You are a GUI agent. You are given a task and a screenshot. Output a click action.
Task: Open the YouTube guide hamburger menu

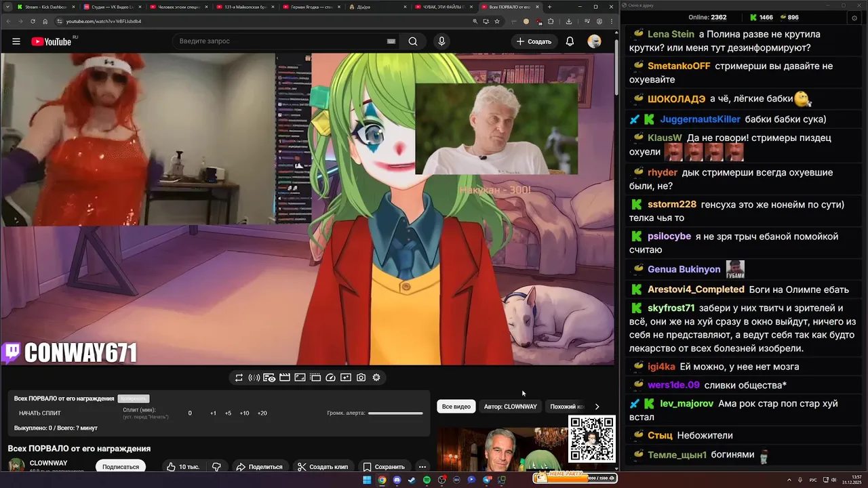(x=16, y=41)
